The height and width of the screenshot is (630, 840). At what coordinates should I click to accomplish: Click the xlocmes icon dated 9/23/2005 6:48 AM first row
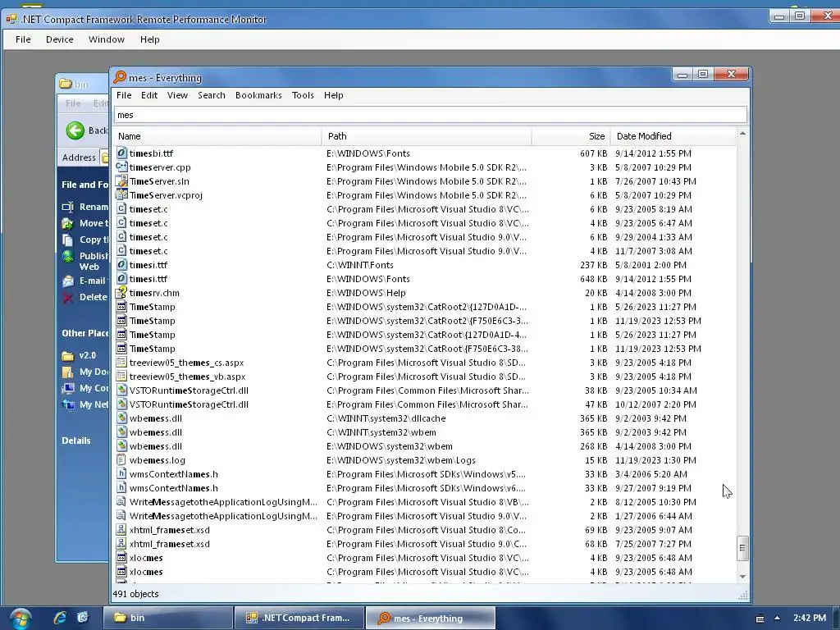pyautogui.click(x=121, y=557)
